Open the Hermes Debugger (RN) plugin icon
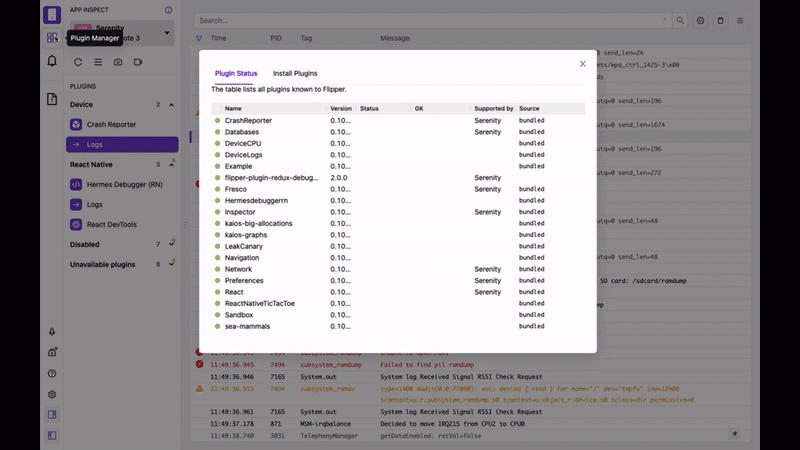The image size is (800, 450). click(76, 184)
